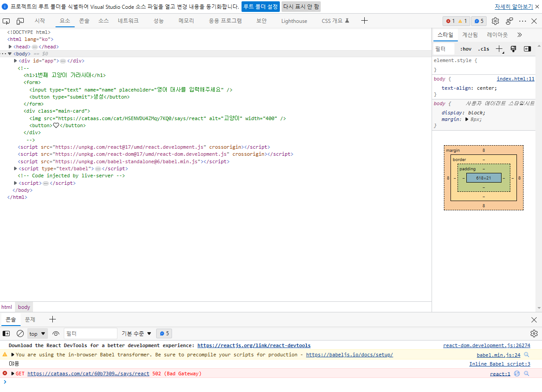This screenshot has width=542, height=392.
Task: Create a live expression with eye icon
Action: (56, 333)
